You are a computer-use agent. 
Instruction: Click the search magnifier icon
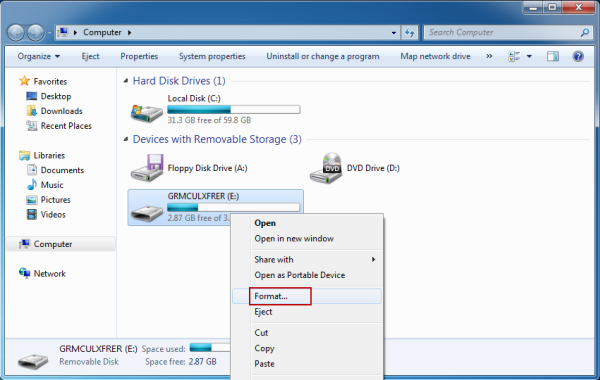point(585,33)
